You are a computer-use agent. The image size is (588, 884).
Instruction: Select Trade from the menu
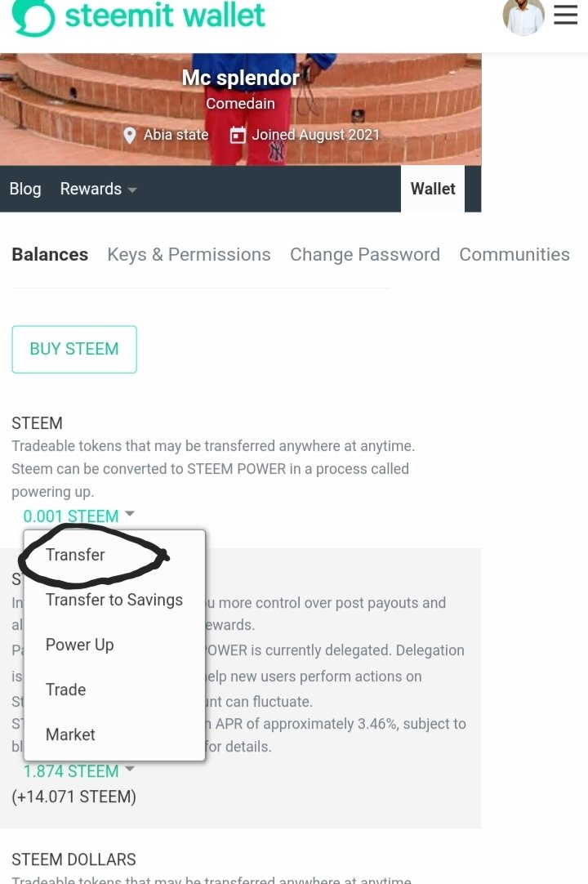click(66, 690)
